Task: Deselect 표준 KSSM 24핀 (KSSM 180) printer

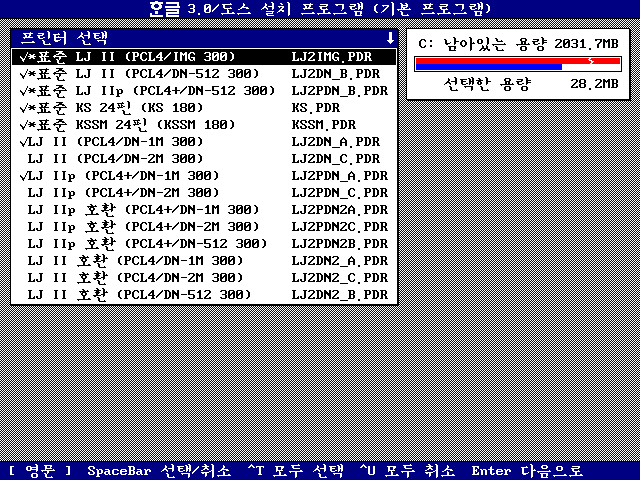Action: pos(204,124)
